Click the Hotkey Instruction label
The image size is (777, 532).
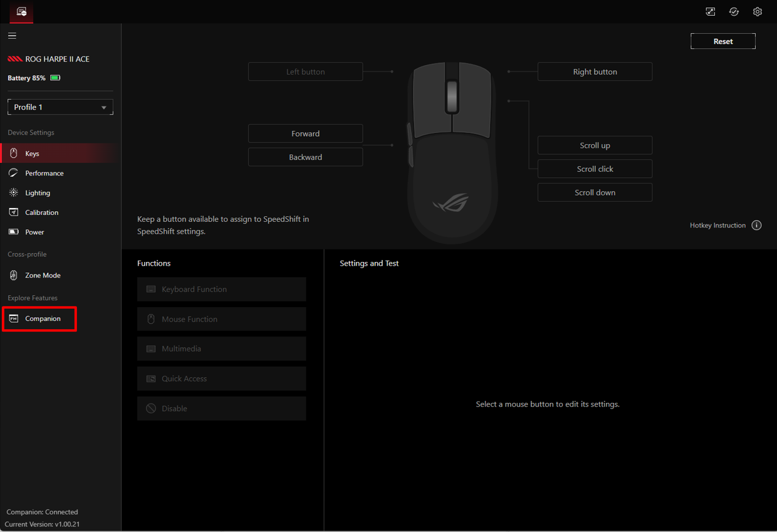[x=717, y=226]
